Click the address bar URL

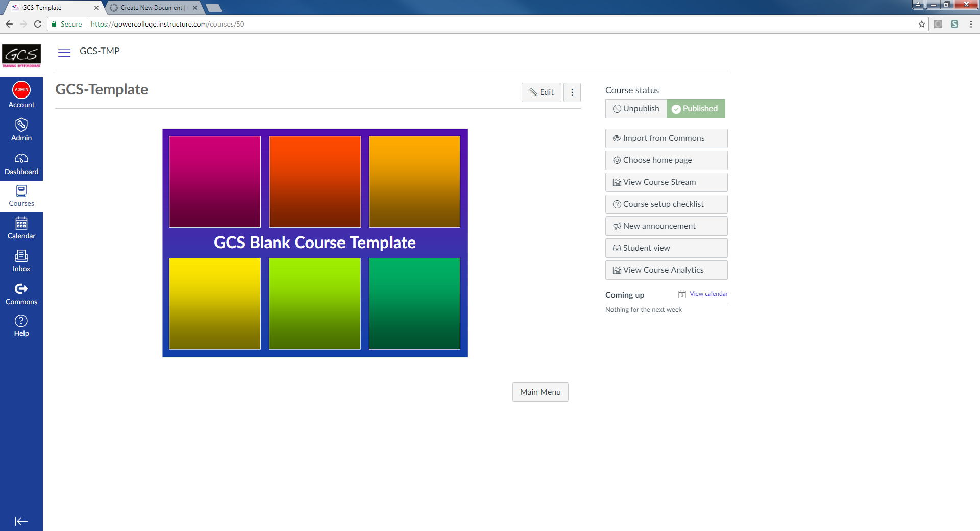(167, 24)
